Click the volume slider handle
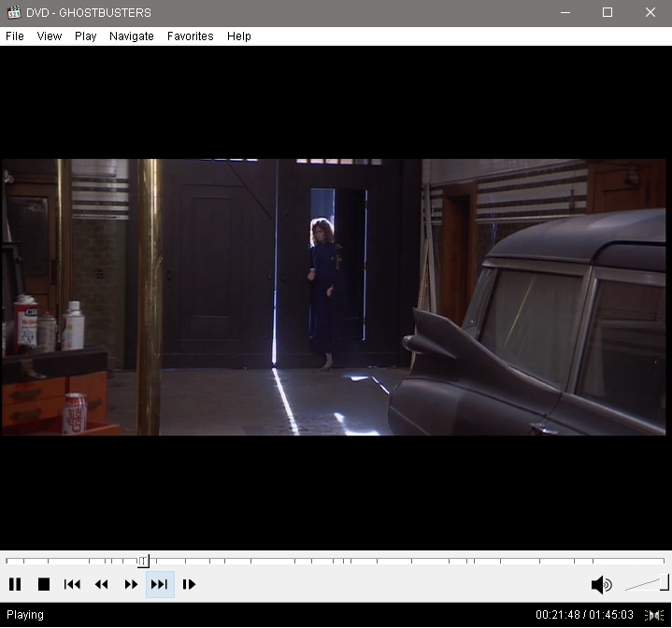 point(665,582)
